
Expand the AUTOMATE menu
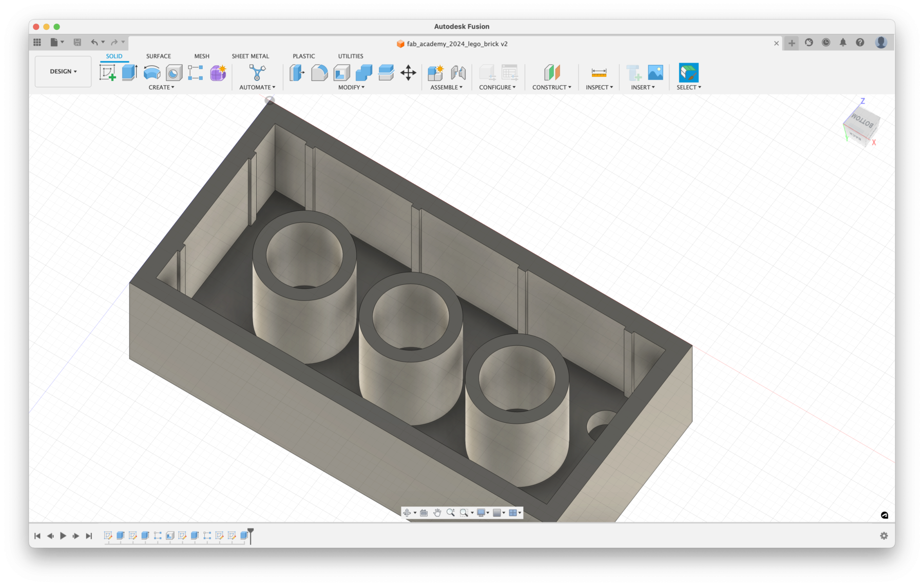(257, 87)
